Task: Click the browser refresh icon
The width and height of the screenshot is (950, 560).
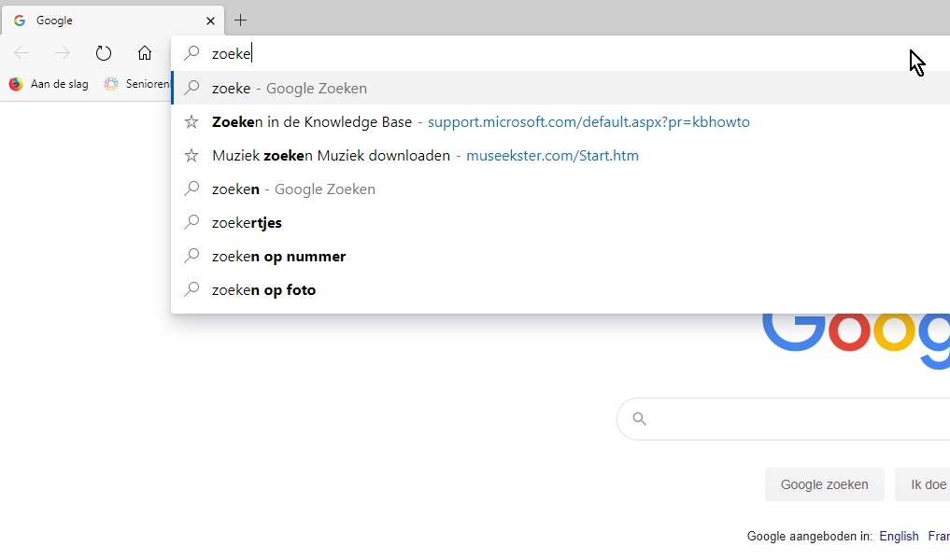Action: [x=104, y=53]
